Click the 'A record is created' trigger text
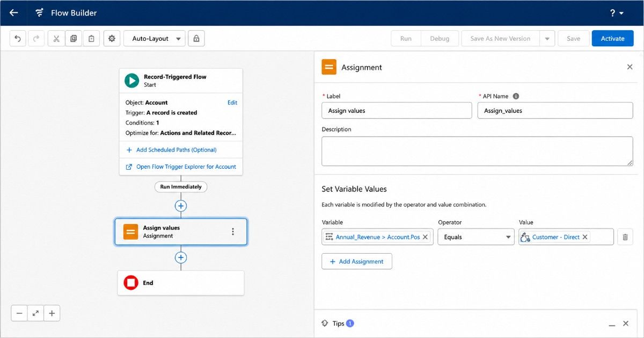 click(172, 113)
